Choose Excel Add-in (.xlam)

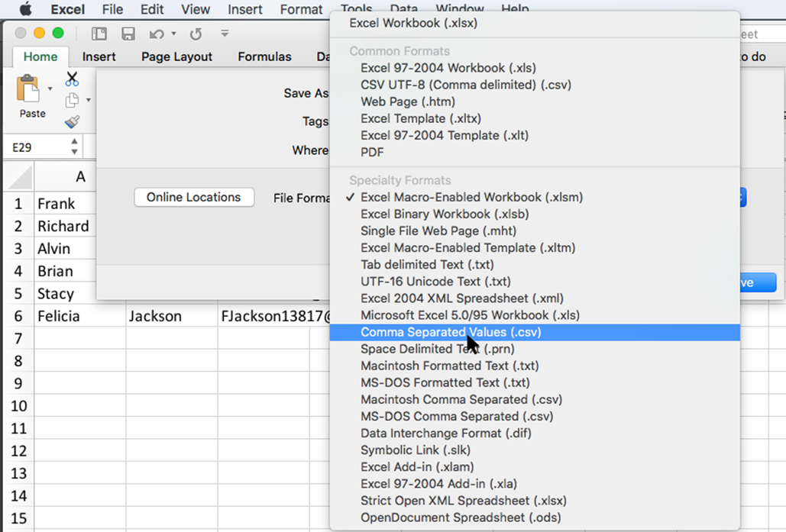(x=535, y=467)
